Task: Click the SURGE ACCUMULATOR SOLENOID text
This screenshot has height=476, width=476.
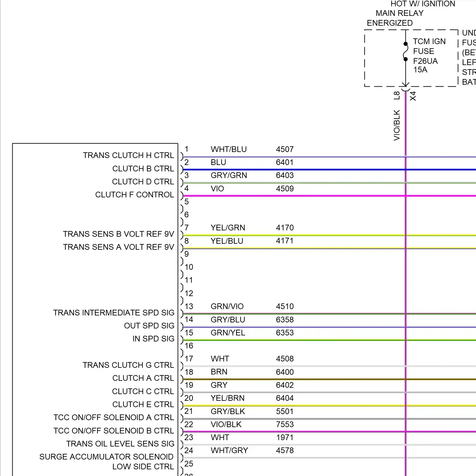Action: tap(106, 457)
